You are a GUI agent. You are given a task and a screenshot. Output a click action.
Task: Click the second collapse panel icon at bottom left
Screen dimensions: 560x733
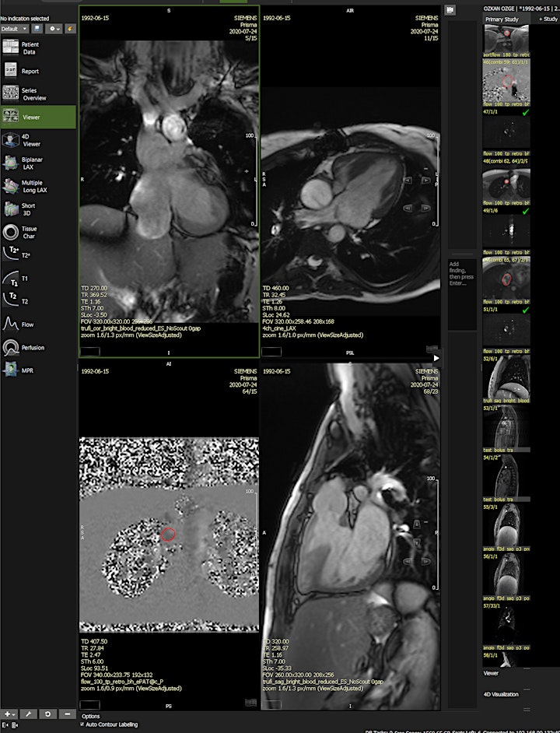point(15,725)
